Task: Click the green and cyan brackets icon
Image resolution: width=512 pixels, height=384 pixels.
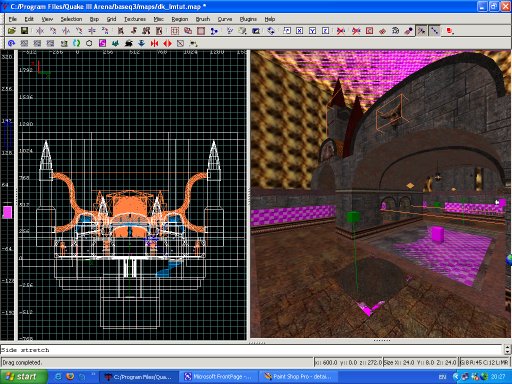Action: click(x=76, y=43)
